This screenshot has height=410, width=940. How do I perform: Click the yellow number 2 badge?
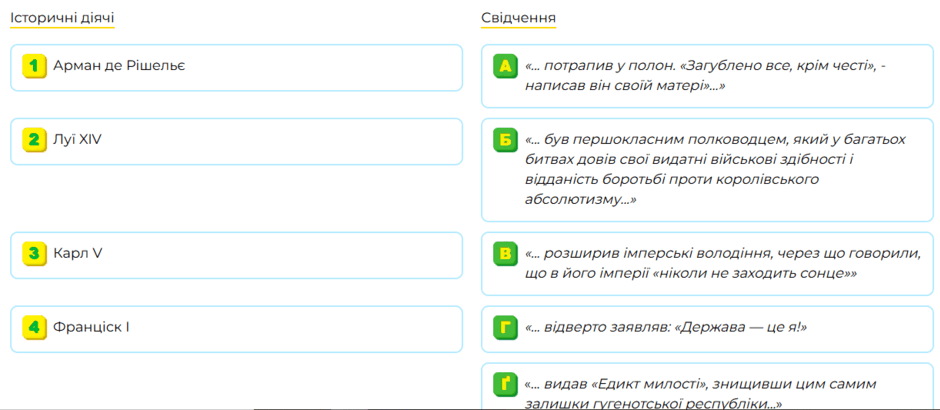[34, 140]
